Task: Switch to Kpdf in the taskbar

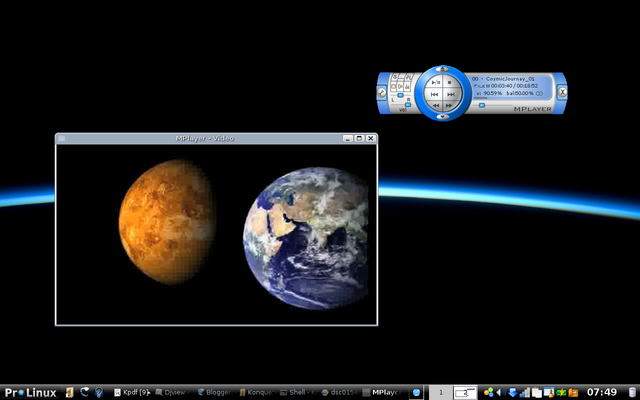Action: click(x=130, y=392)
